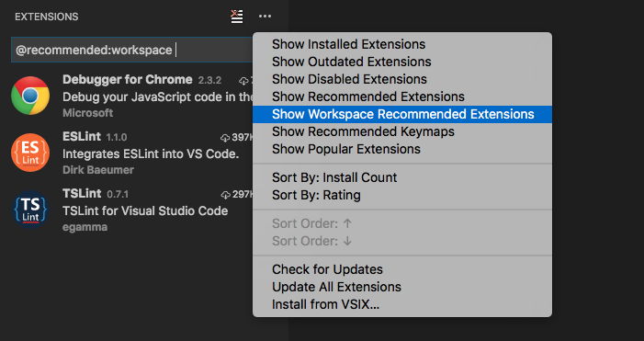Select Show Outdated Extensions

402,62
